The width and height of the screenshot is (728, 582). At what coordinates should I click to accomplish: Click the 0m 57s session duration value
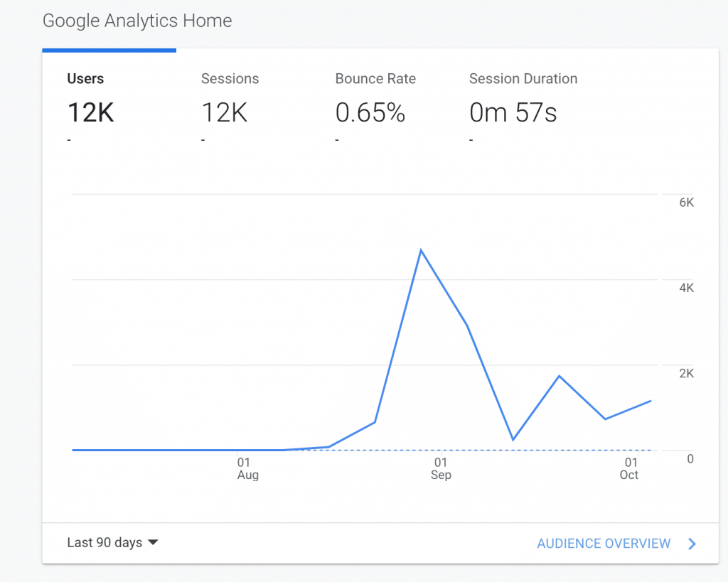(513, 112)
